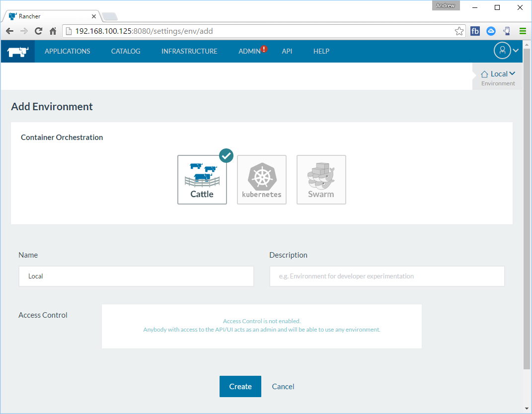Select Swarm orchestration option
Viewport: 532px width, 414px height.
pos(321,180)
